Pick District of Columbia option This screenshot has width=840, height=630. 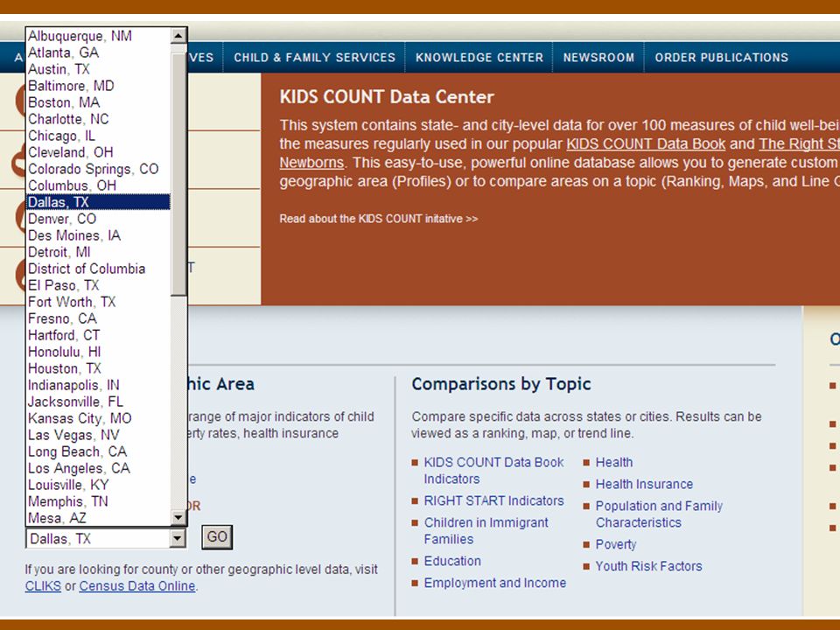click(x=99, y=269)
